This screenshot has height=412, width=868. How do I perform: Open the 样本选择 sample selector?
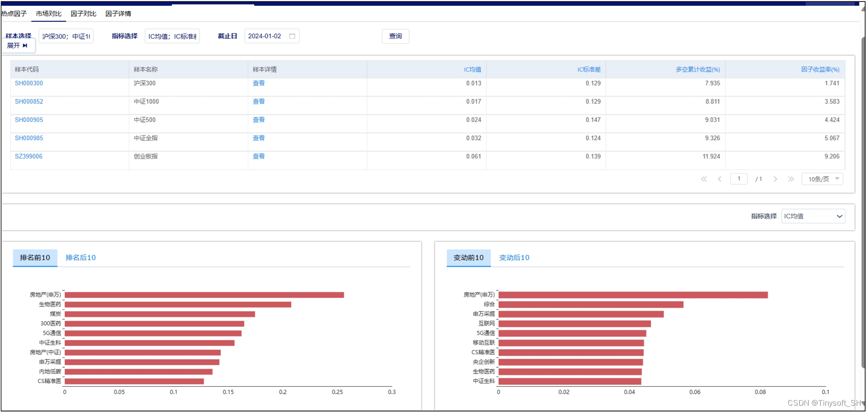click(66, 36)
